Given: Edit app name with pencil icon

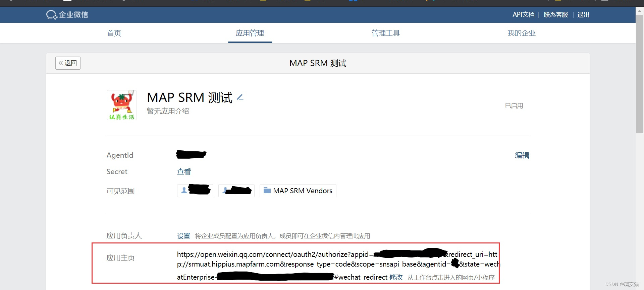Looking at the screenshot, I should [x=240, y=97].
